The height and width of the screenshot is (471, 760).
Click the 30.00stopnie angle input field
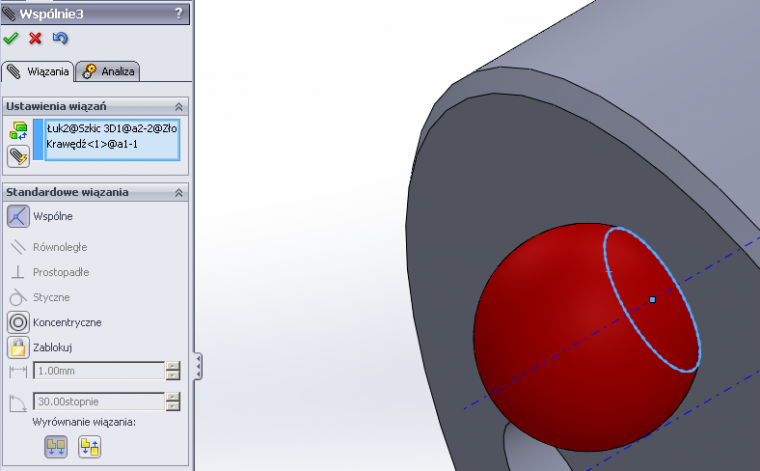[x=99, y=402]
